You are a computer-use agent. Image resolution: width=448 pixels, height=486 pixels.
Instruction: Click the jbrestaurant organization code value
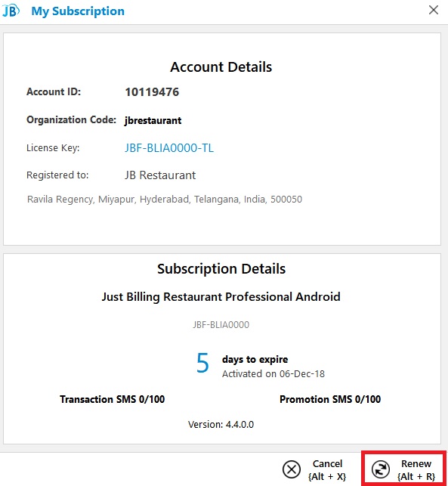[153, 120]
